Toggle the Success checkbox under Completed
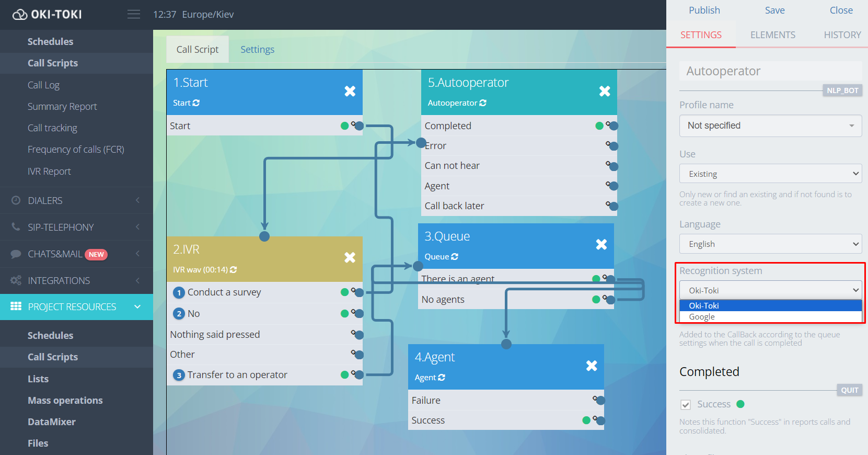 pos(686,405)
